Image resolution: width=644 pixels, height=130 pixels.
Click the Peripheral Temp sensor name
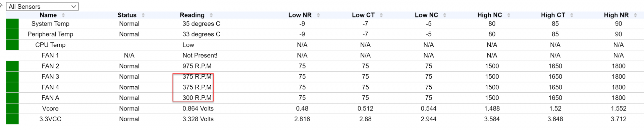point(50,34)
